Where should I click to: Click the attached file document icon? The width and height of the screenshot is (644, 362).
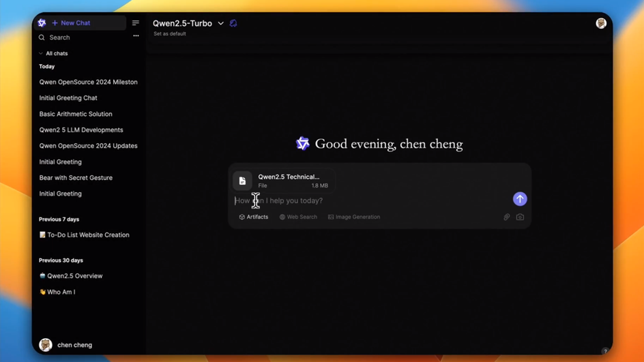(x=242, y=181)
